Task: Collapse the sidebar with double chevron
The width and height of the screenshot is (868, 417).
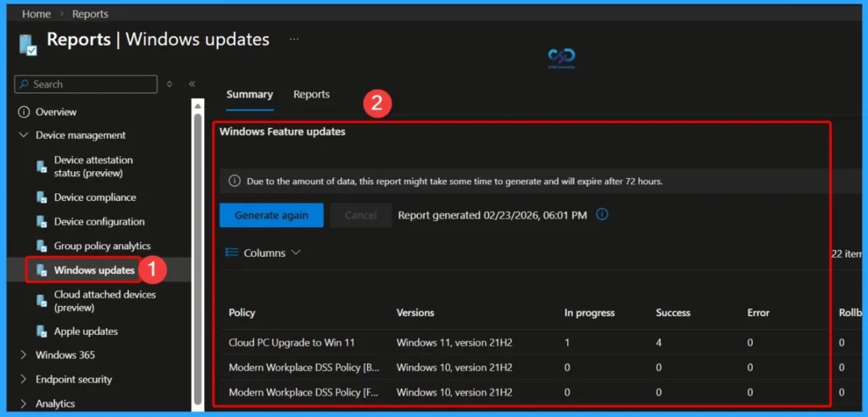Action: [192, 84]
